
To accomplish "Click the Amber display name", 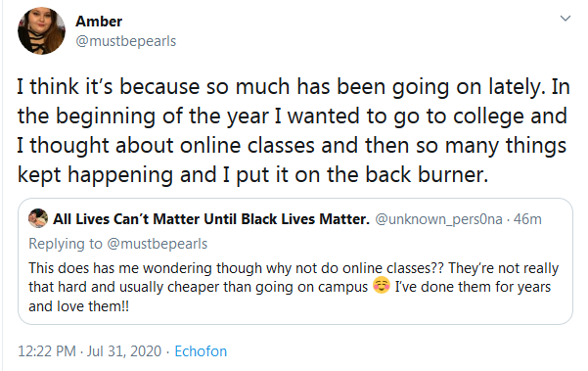I will tap(99, 22).
